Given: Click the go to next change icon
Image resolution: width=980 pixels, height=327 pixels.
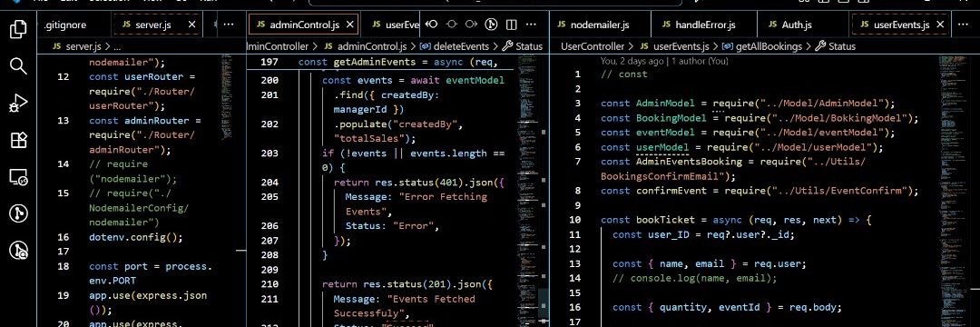Looking at the screenshot, I should [471, 25].
